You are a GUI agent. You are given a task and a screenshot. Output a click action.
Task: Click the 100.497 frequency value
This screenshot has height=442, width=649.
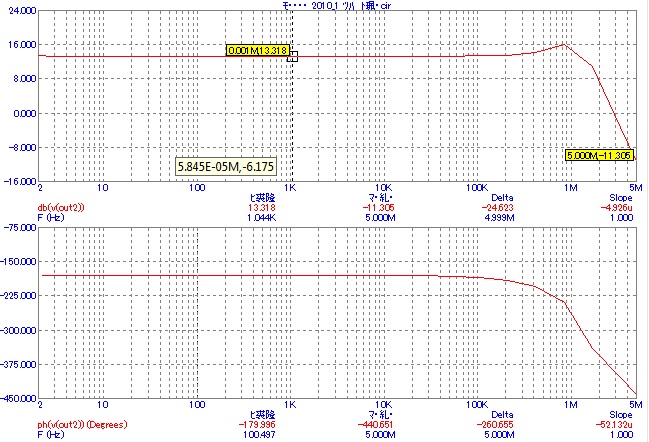point(259,434)
